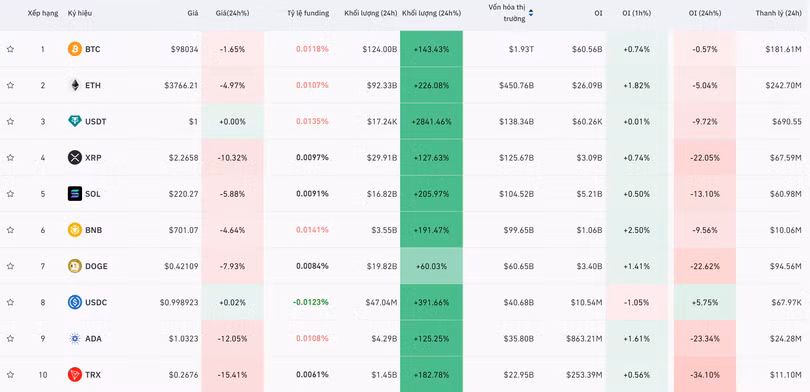This screenshot has height=392, width=810.
Task: Select BTC volume change +143.43%
Action: pyautogui.click(x=431, y=50)
